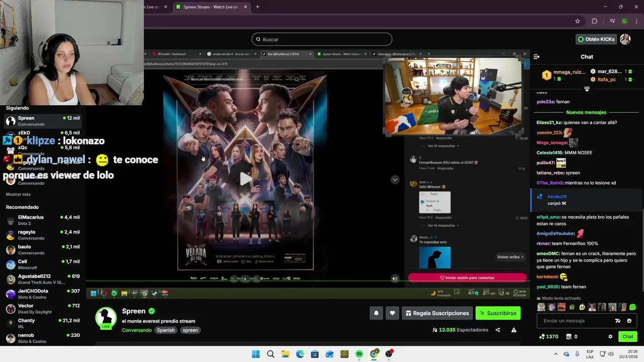Send message with green Chat button
Screen dimensions: 644x362
click(628, 336)
